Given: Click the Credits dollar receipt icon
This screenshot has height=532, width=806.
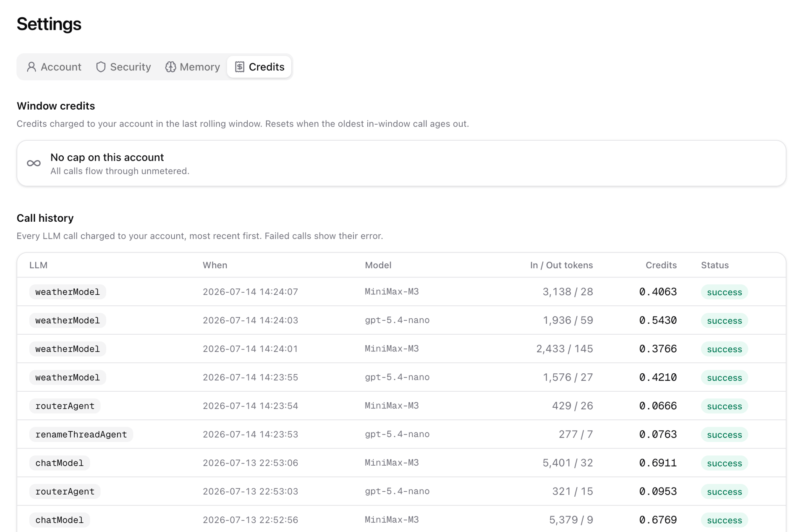Looking at the screenshot, I should pos(240,67).
